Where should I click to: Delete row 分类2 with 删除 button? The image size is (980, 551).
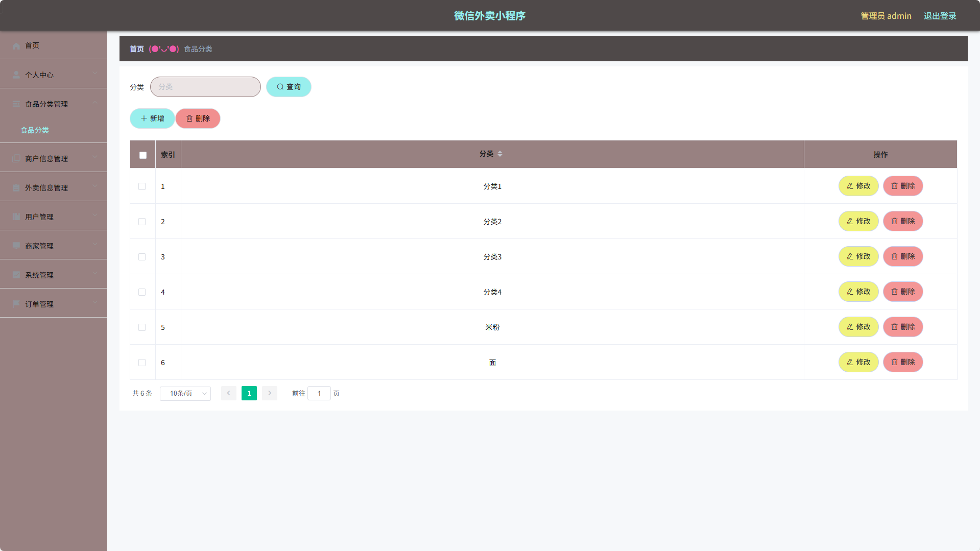tap(903, 221)
